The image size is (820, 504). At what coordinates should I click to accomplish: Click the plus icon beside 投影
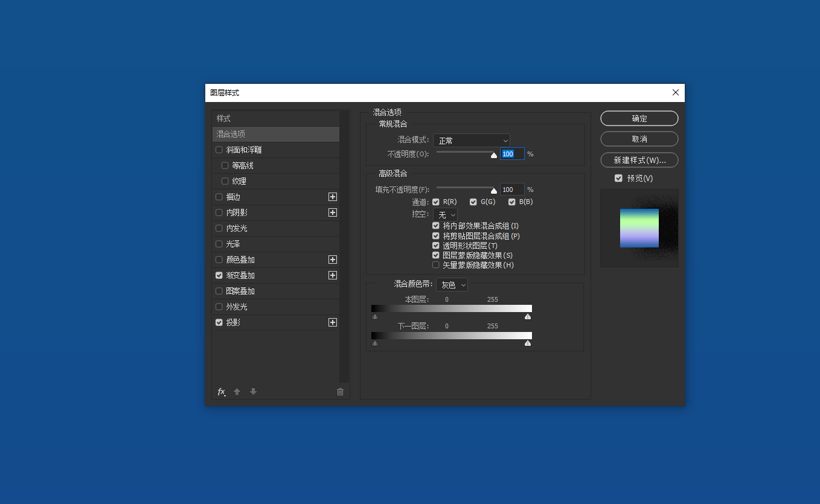[x=333, y=322]
